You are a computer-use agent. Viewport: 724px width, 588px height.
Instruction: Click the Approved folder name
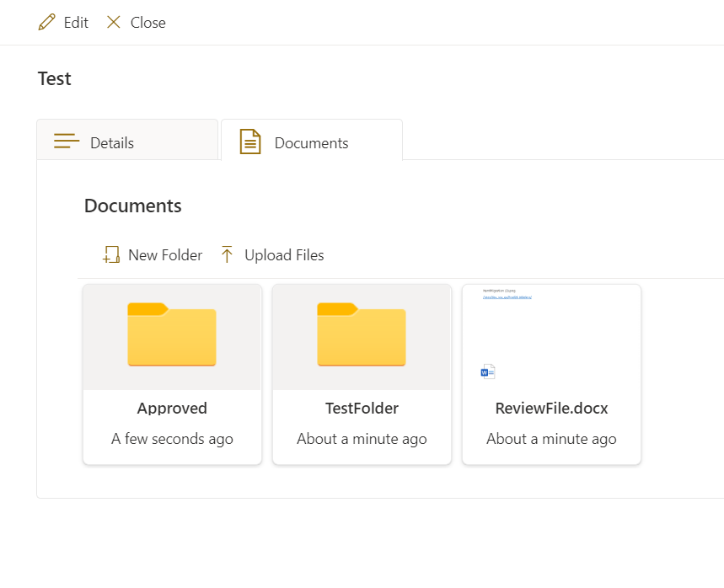tap(172, 409)
